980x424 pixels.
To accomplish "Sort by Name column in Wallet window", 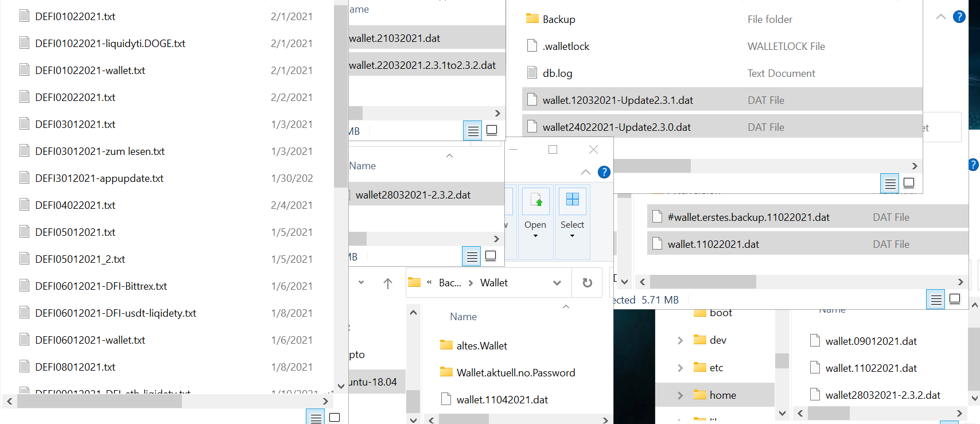I will click(463, 316).
